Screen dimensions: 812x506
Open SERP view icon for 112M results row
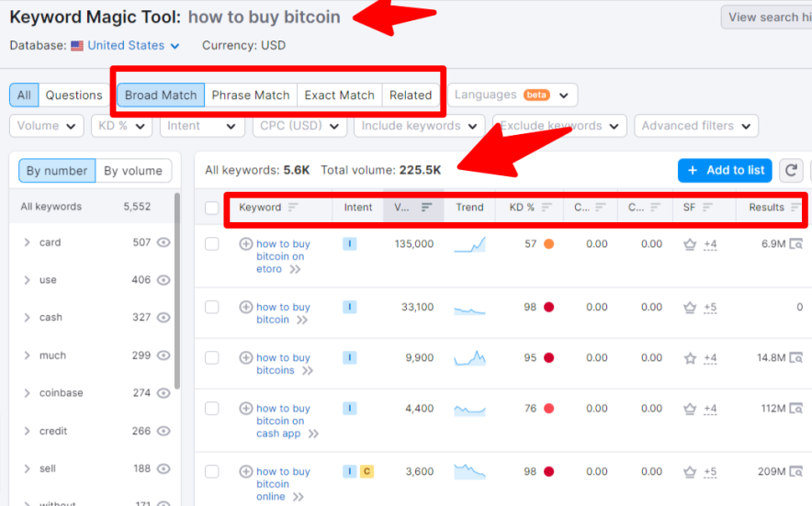point(796,409)
